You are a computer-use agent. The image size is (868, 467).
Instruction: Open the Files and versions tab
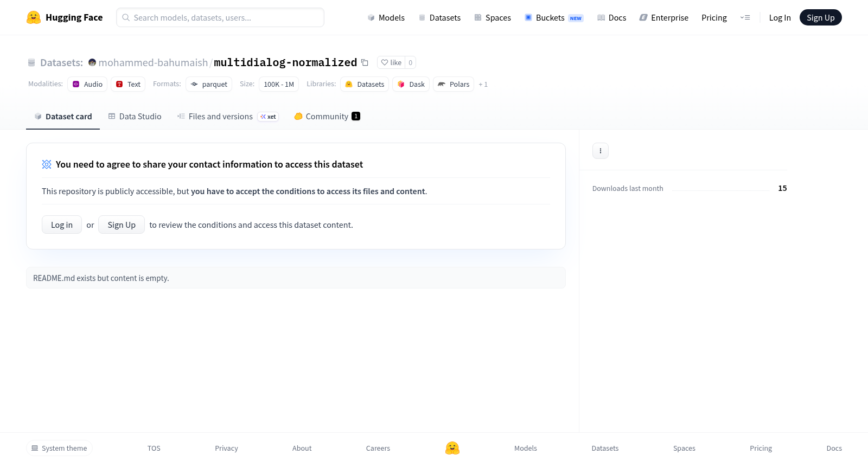tap(228, 117)
